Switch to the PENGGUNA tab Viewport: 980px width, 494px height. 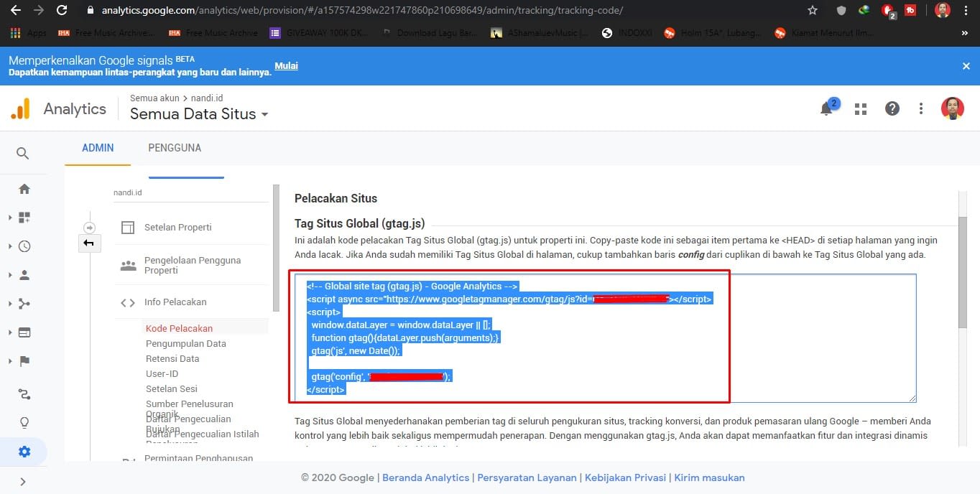click(175, 148)
